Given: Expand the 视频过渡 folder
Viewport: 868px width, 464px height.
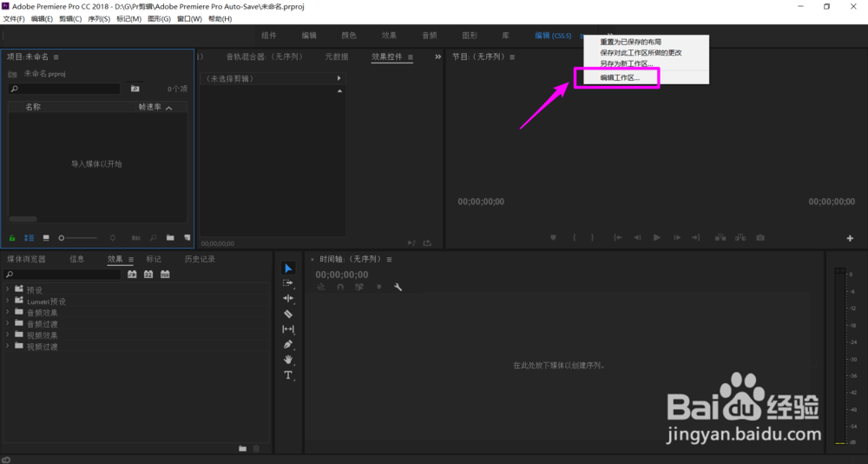Looking at the screenshot, I should (7, 346).
